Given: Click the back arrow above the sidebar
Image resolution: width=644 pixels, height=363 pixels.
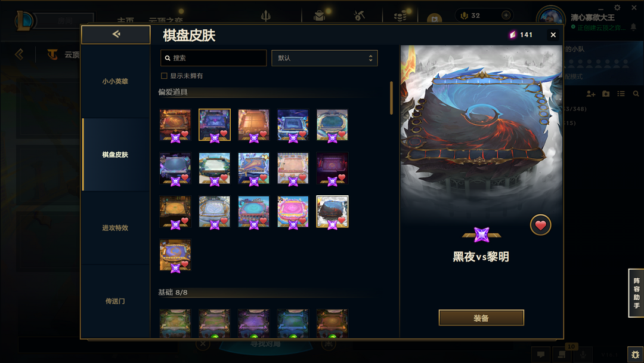Looking at the screenshot, I should [116, 34].
